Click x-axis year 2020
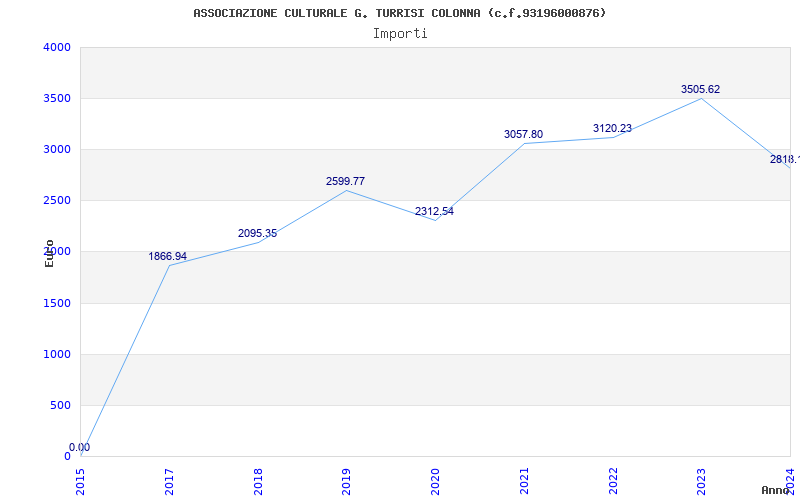This screenshot has width=800, height=500. click(x=436, y=481)
